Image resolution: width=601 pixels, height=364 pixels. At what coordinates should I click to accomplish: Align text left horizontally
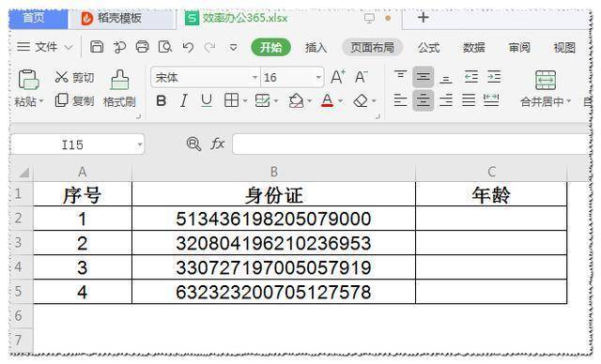(x=401, y=100)
